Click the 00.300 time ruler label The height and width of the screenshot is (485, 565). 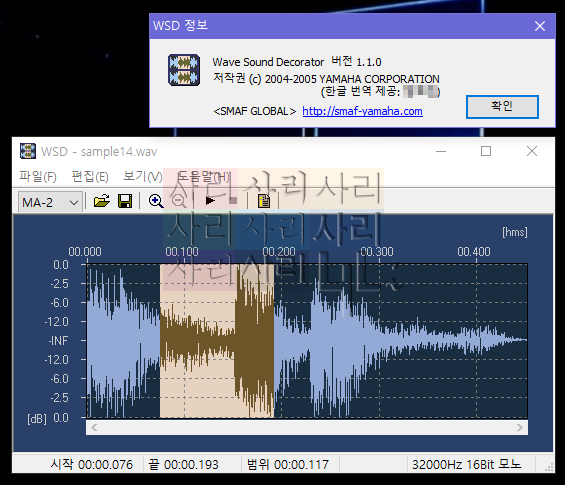pos(377,252)
